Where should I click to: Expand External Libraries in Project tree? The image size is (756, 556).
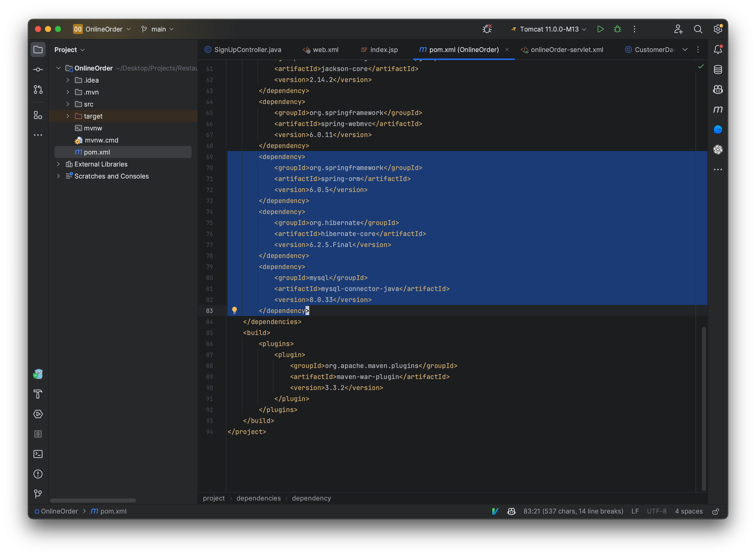(58, 164)
